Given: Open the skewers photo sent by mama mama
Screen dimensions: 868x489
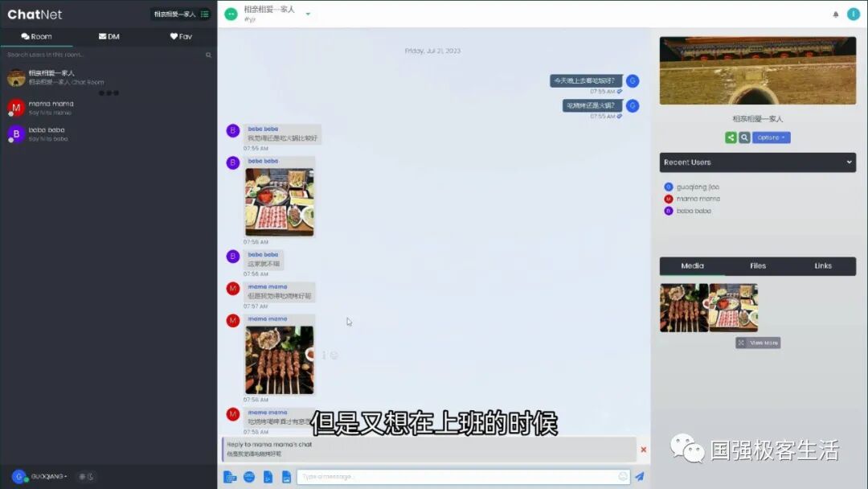Looking at the screenshot, I should (x=280, y=360).
